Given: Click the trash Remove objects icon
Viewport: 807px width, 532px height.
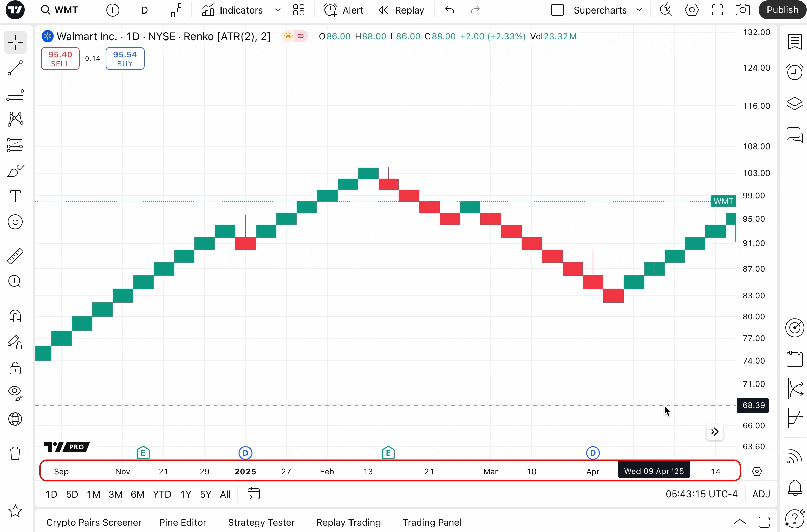Looking at the screenshot, I should click(x=15, y=453).
